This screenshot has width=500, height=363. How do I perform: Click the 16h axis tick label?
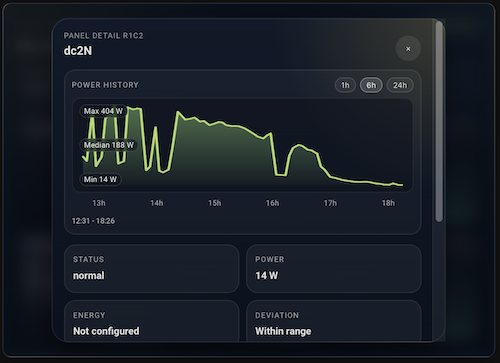tap(272, 203)
